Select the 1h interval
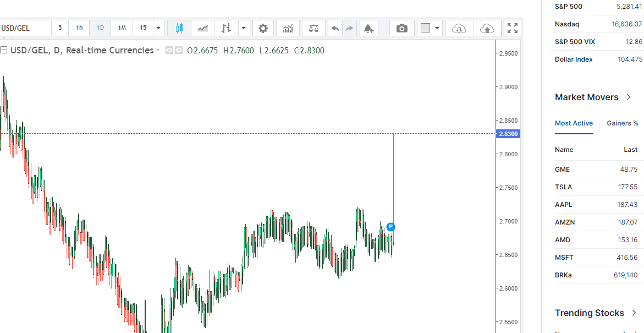This screenshot has width=644, height=333. click(79, 28)
